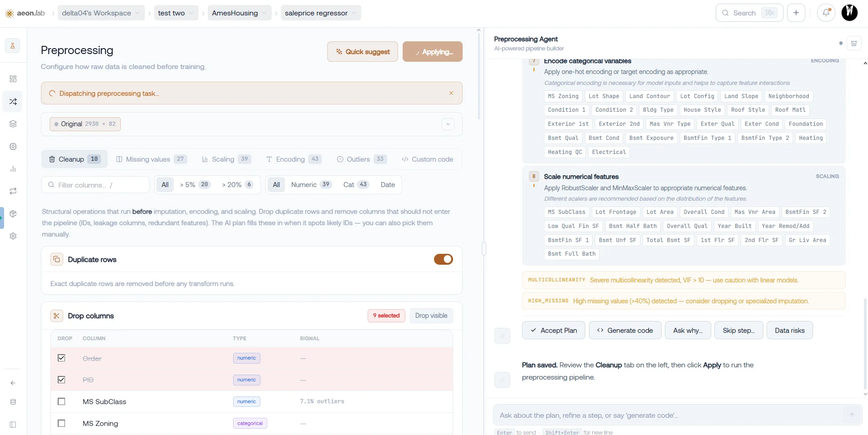Switch to the Scaling tab

point(226,159)
